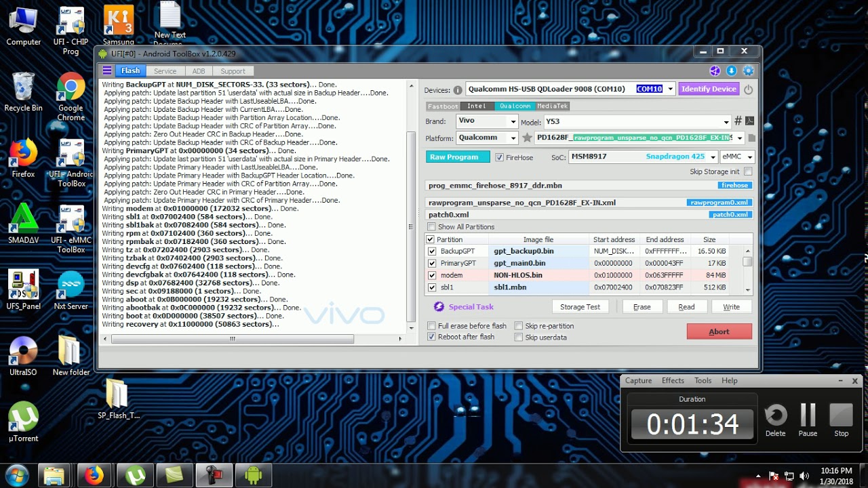Viewport: 868px width, 488px height.
Task: Open UFS_Panel desktop icon
Action: pos(23,290)
